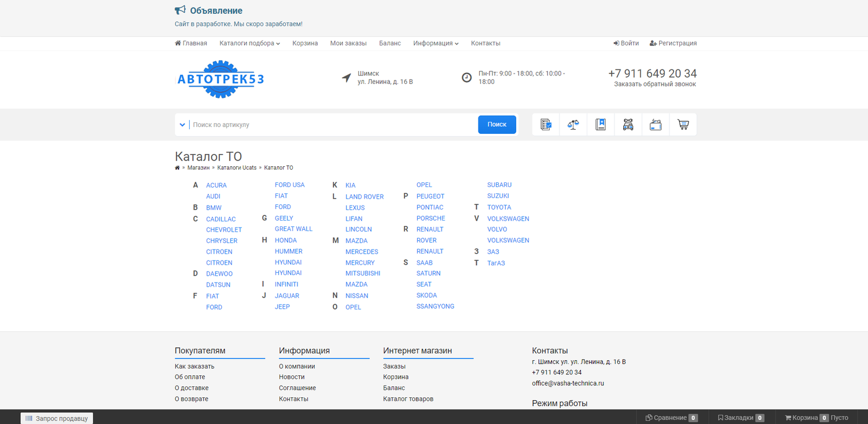This screenshot has width=868, height=424.
Task: Open the Каталоги подбора dropdown menu
Action: pyautogui.click(x=249, y=43)
